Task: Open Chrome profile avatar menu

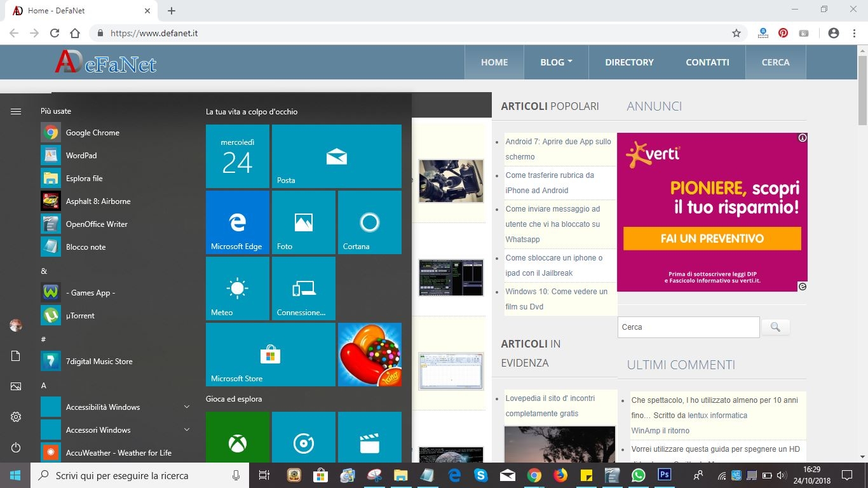Action: (x=834, y=33)
